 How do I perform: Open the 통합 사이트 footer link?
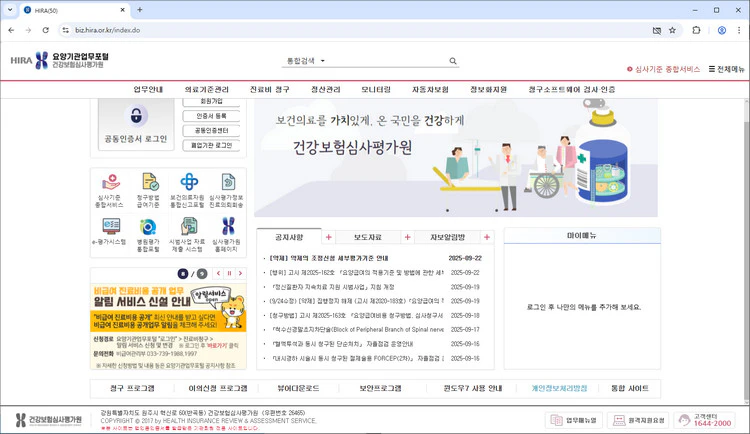click(x=630, y=389)
